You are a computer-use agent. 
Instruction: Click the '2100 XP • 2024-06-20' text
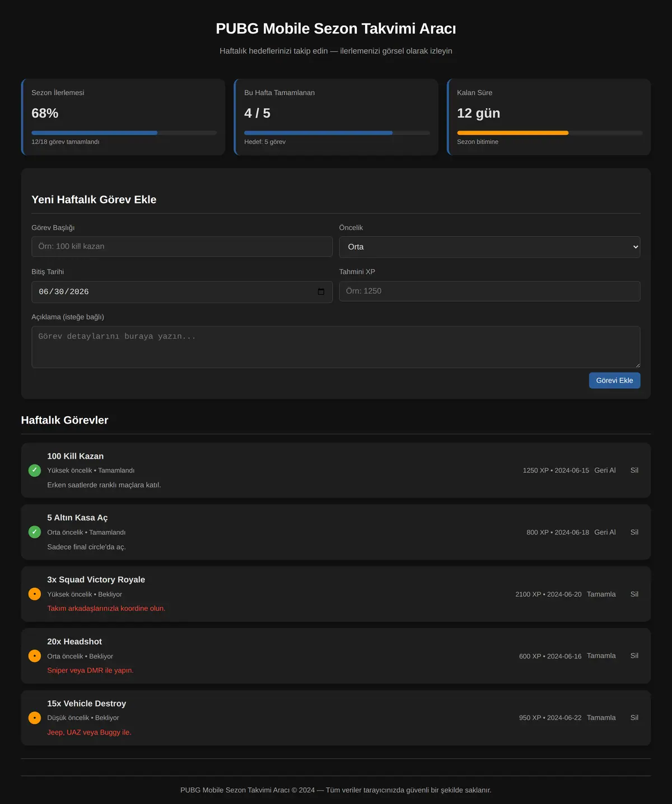[549, 594]
